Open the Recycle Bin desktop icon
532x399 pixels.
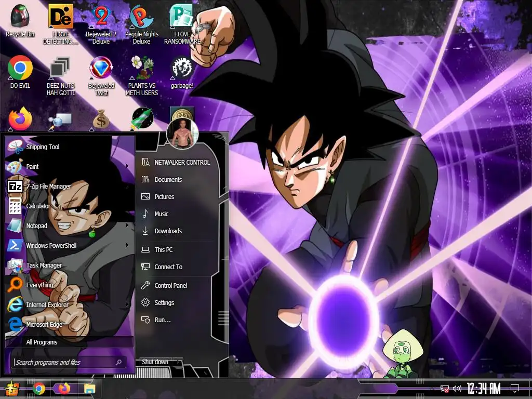[20, 21]
